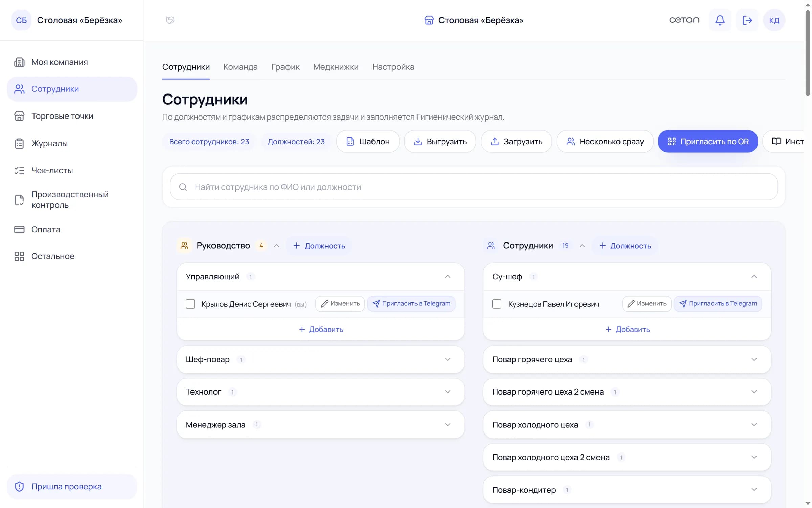
Task: Open the Медкнижки tab
Action: [x=336, y=67]
